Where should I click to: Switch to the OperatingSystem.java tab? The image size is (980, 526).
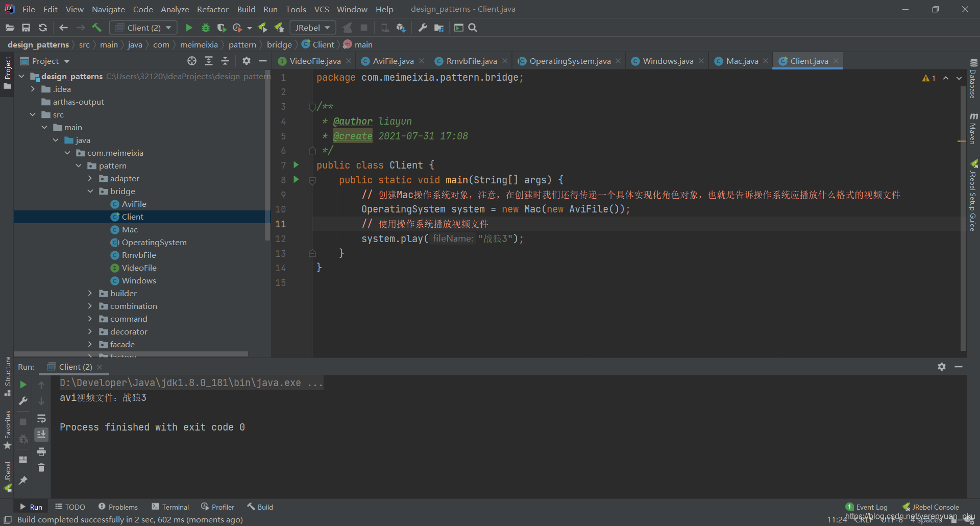[570, 61]
